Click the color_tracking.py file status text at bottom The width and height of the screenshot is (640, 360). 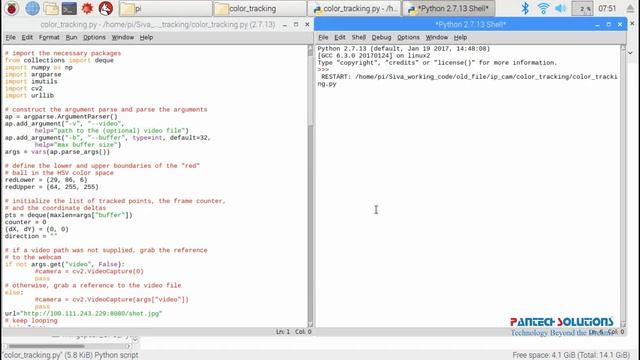click(71, 355)
